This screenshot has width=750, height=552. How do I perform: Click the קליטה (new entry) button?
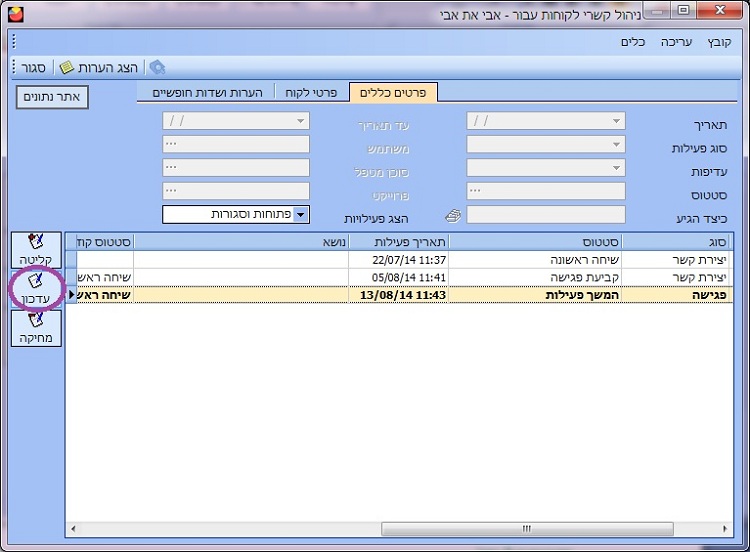click(x=36, y=250)
